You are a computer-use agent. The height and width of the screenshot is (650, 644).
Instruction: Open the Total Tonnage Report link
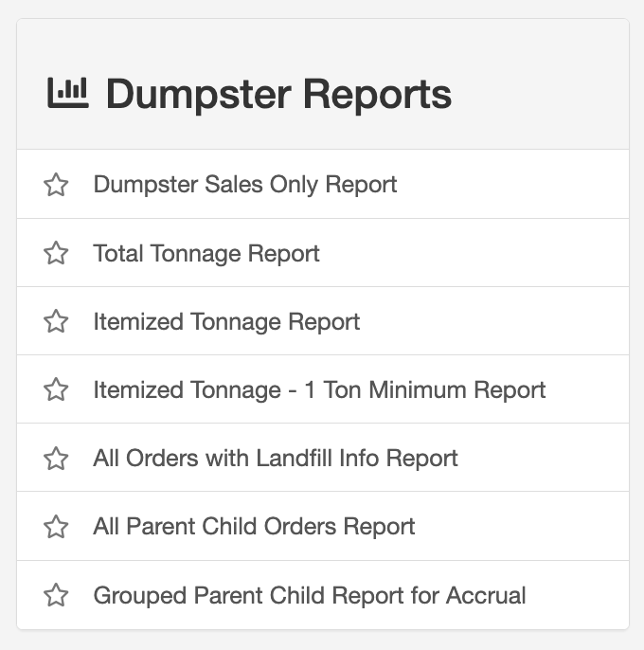point(206,253)
